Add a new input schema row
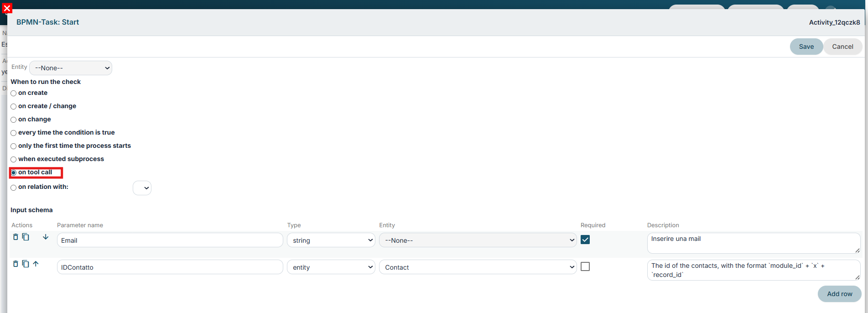The image size is (868, 313). [839, 294]
